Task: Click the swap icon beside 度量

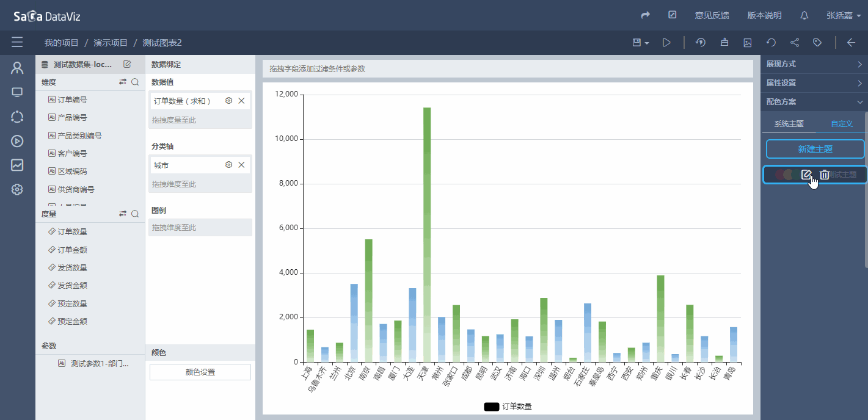Action: [123, 214]
